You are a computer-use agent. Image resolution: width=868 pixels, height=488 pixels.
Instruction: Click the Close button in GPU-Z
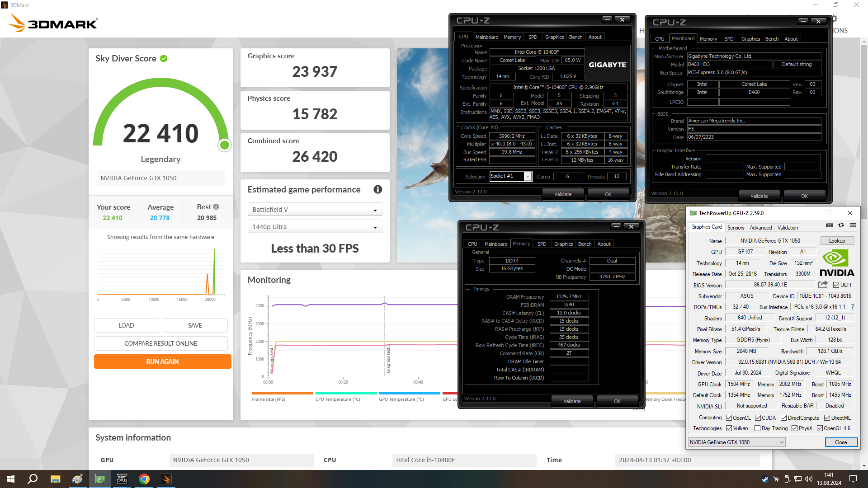click(841, 442)
